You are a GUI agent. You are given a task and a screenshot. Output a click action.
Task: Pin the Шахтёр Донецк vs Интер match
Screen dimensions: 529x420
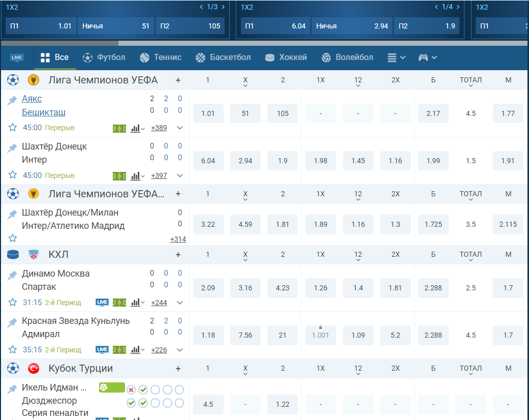pos(12,148)
